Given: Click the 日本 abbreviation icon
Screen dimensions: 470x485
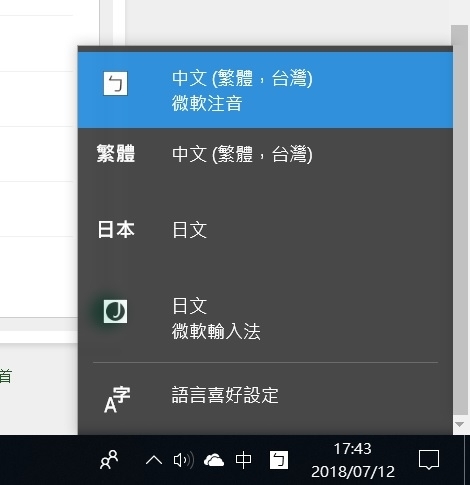Looking at the screenshot, I should point(116,230).
